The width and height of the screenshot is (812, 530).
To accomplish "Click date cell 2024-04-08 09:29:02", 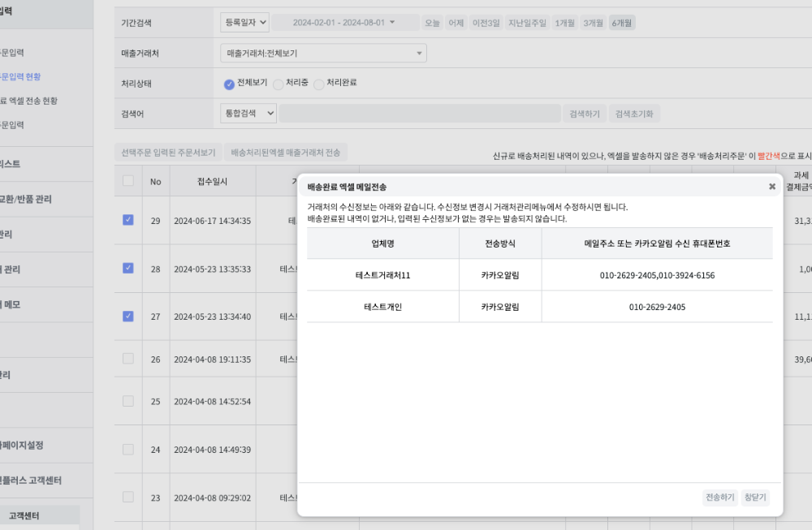I will [x=212, y=498].
